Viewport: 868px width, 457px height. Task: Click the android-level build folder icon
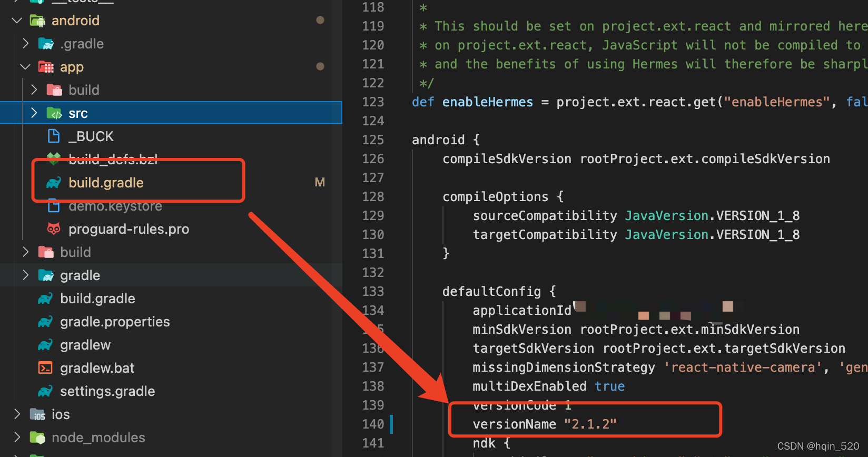click(46, 252)
